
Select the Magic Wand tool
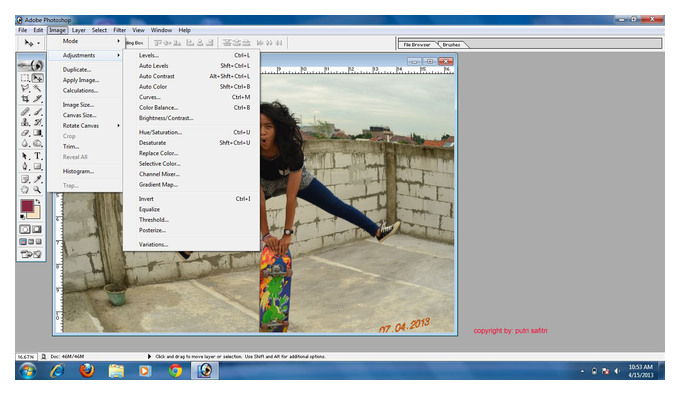click(38, 88)
